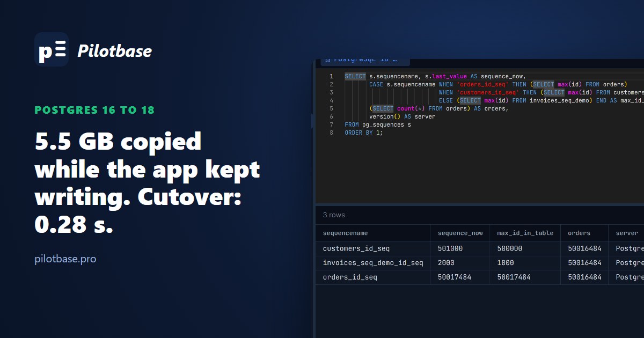Click 'pg_sequences' in the FROM clause
This screenshot has width=644, height=338.
(384, 124)
